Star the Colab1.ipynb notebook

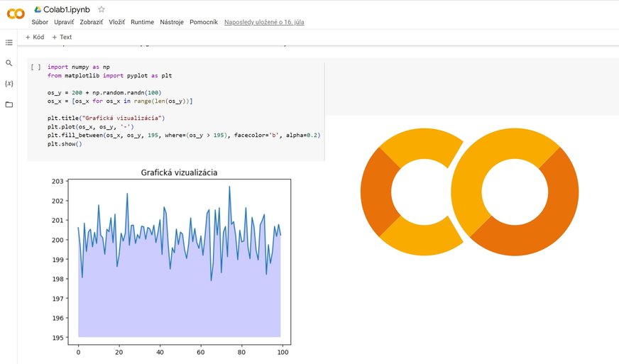(x=102, y=9)
